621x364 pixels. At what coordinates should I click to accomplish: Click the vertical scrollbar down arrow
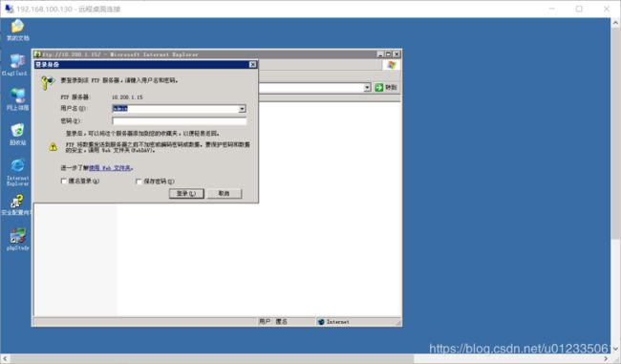coord(615,349)
